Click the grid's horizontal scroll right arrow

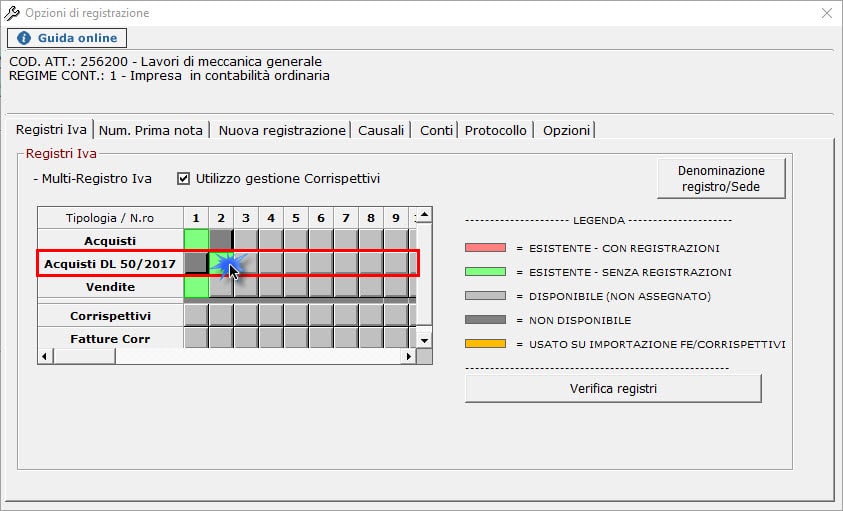tap(409, 356)
